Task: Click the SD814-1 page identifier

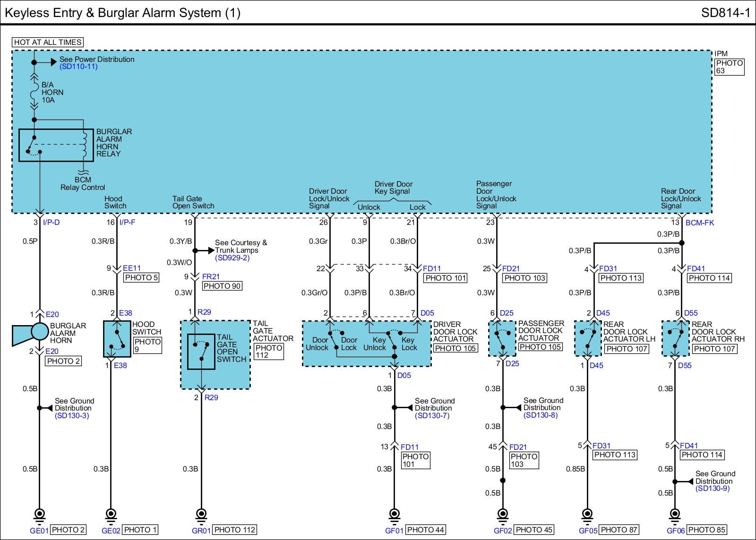Action: (725, 13)
